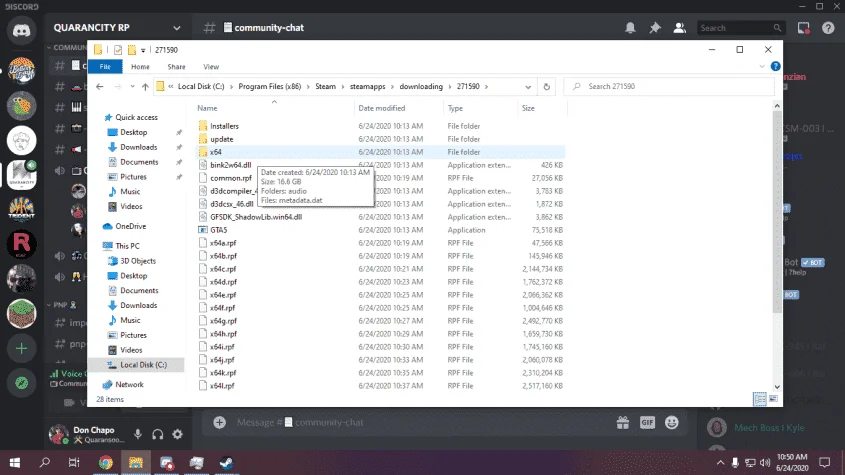Click the Search 271590 box
Screen dimensions: 845x475
point(669,86)
